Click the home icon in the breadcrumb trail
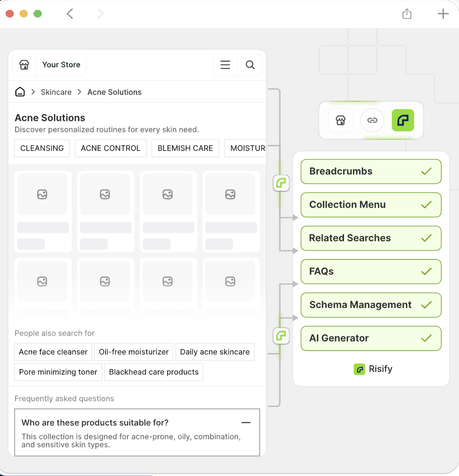The height and width of the screenshot is (476, 459). [x=20, y=91]
